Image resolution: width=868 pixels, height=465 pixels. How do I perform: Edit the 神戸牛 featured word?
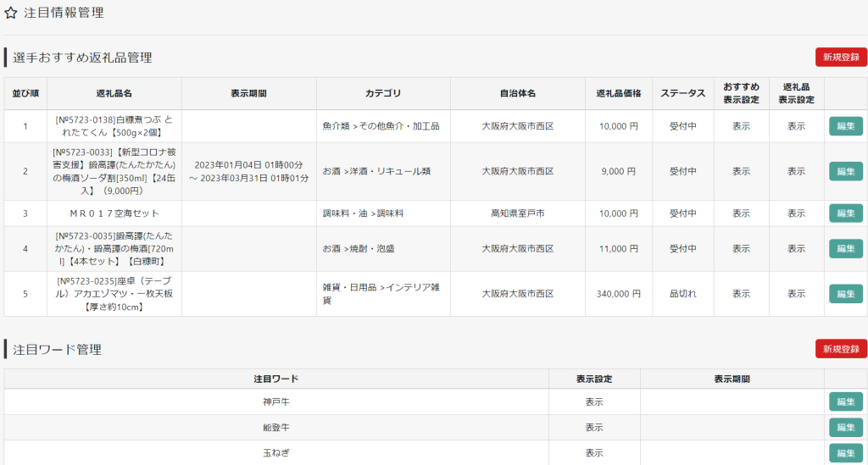click(x=845, y=401)
